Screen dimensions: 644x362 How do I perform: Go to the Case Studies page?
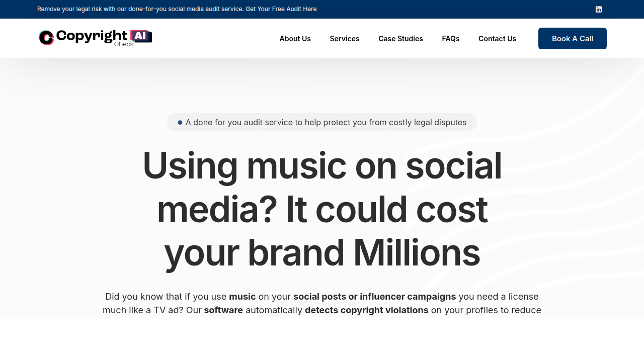coord(400,39)
